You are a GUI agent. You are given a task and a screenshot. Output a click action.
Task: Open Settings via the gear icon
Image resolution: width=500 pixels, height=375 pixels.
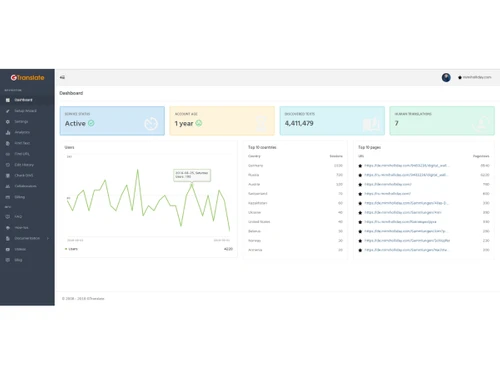click(8, 122)
